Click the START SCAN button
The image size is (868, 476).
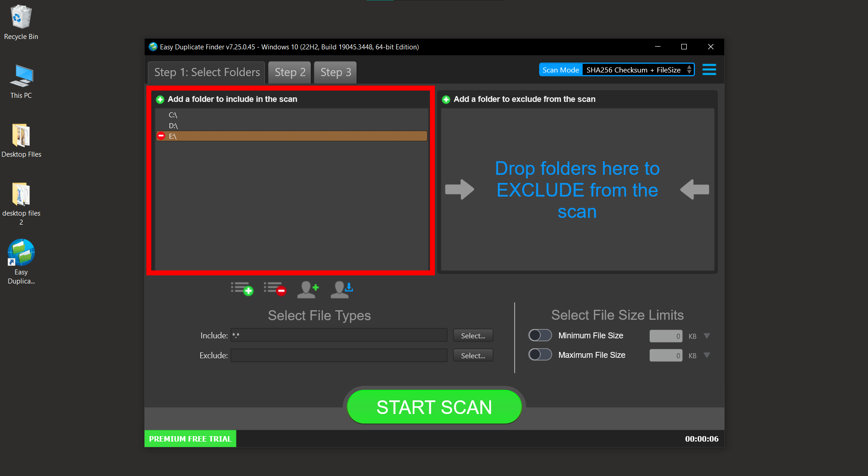point(434,407)
